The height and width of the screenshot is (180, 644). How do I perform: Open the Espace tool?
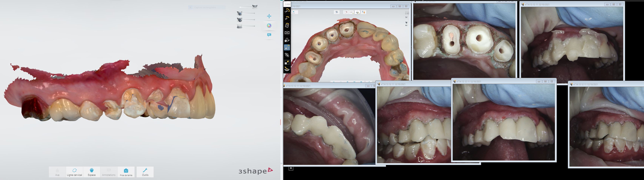[x=92, y=172]
